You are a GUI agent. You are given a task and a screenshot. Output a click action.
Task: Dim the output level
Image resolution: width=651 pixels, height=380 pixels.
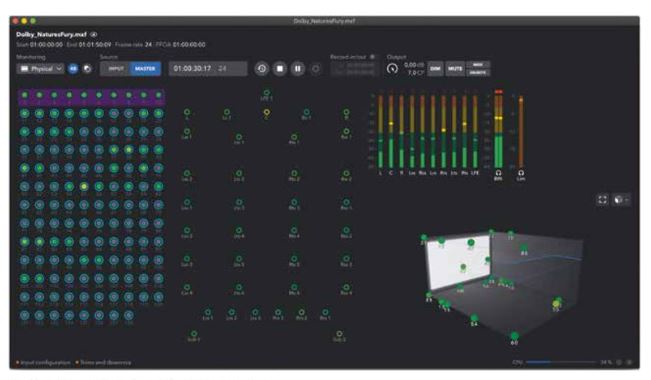[x=435, y=69]
